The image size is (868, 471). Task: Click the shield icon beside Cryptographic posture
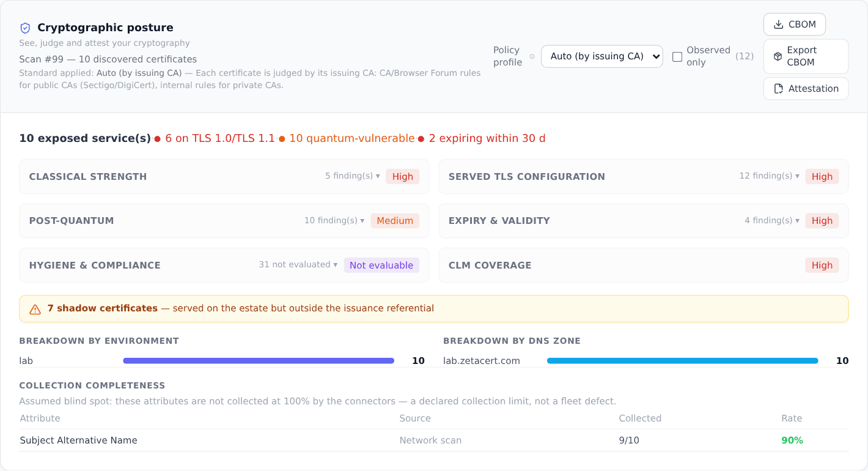point(25,28)
